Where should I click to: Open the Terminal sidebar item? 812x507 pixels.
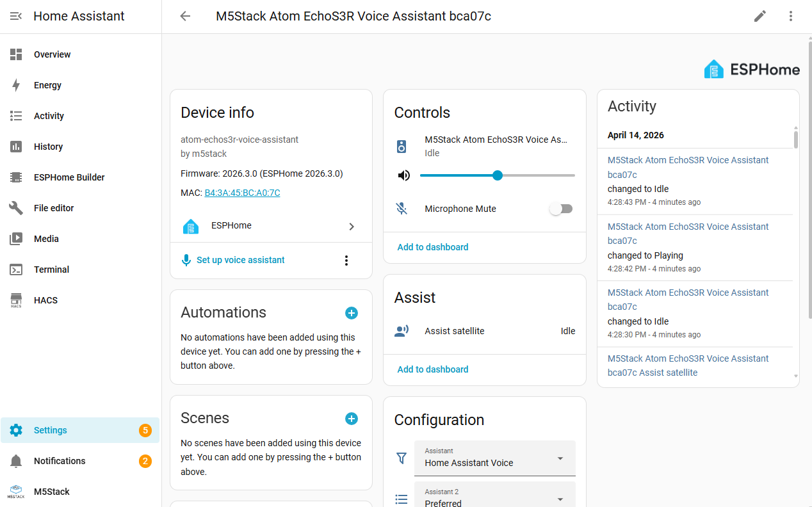pyautogui.click(x=51, y=270)
